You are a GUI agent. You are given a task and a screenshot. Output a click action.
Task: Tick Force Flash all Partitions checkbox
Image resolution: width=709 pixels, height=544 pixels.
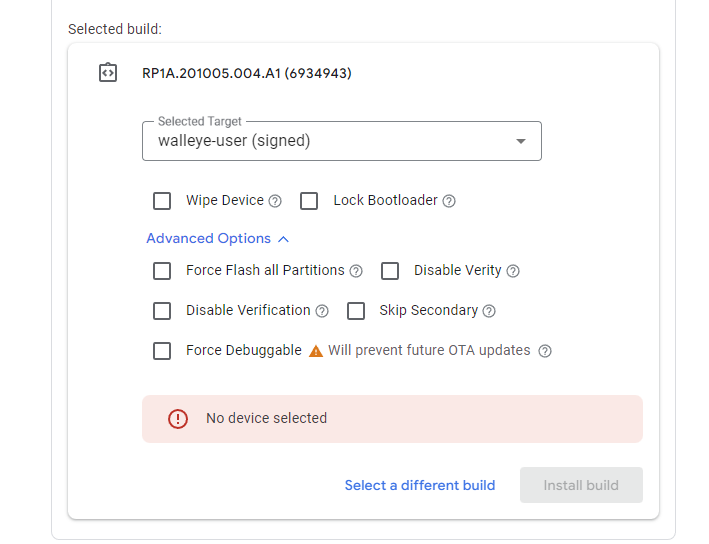coord(162,271)
